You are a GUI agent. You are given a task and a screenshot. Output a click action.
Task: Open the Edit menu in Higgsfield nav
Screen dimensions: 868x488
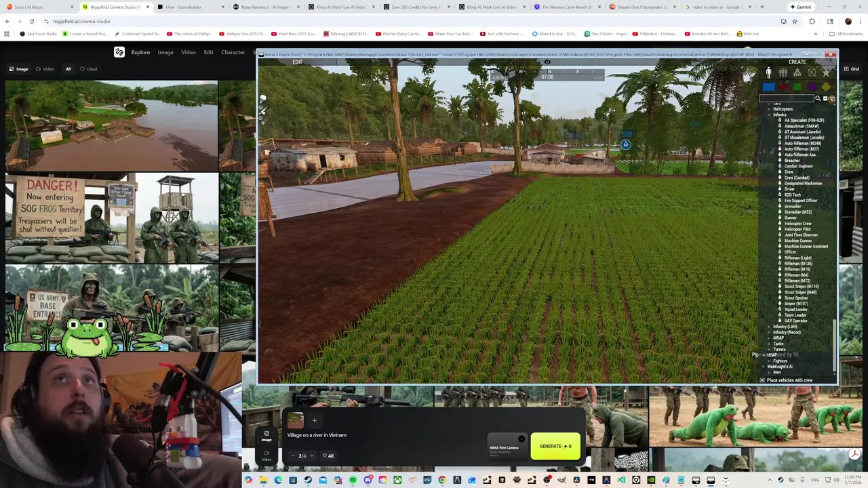[x=208, y=52]
